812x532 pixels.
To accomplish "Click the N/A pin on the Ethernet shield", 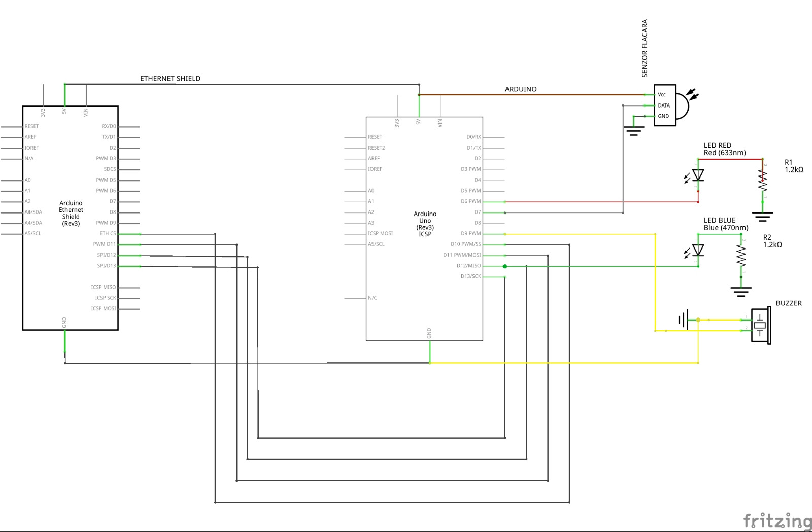I will click(x=29, y=159).
